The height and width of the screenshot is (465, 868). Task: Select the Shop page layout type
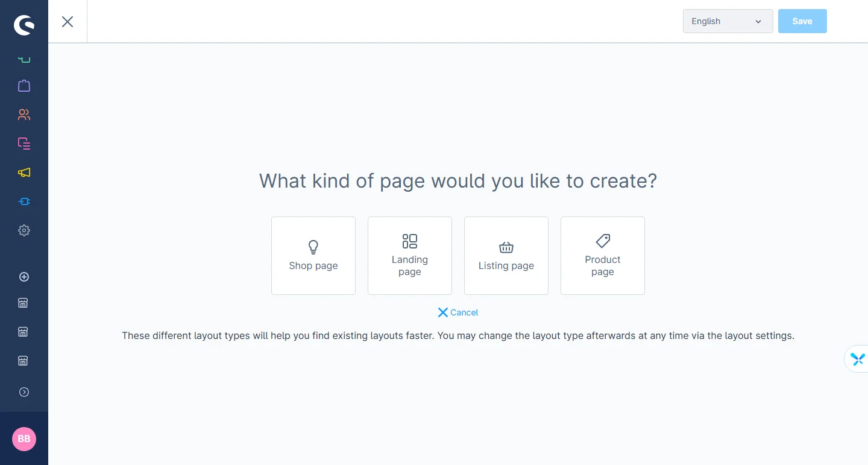(313, 256)
